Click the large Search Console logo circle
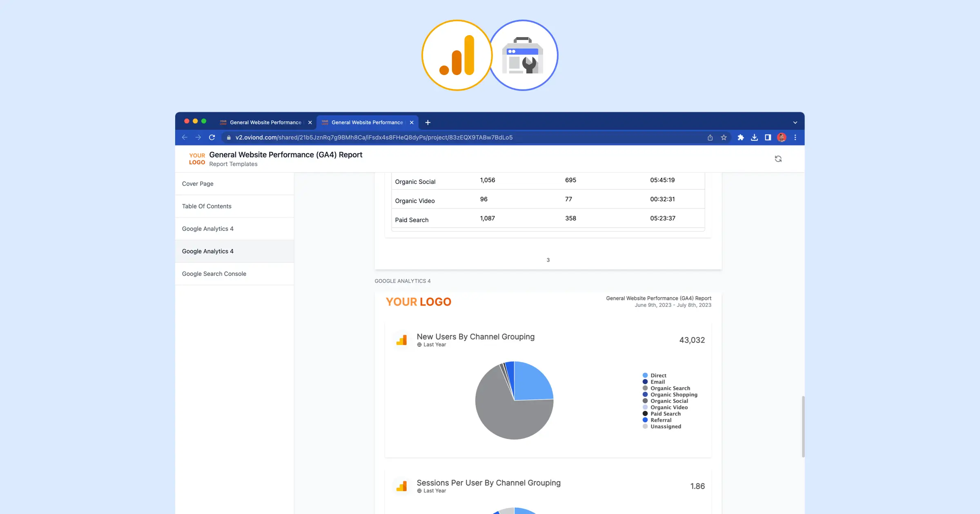This screenshot has width=980, height=514. [x=523, y=55]
